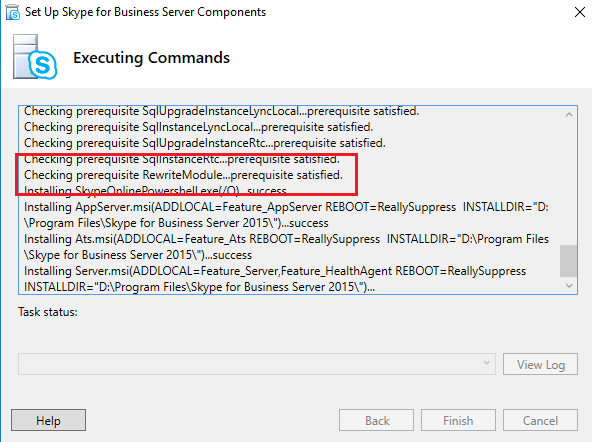The width and height of the screenshot is (592, 442).
Task: Cancel the component setup
Action: click(x=540, y=420)
